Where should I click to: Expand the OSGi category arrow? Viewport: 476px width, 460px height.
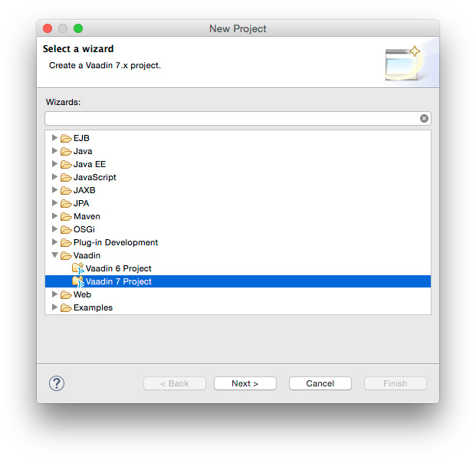click(54, 229)
